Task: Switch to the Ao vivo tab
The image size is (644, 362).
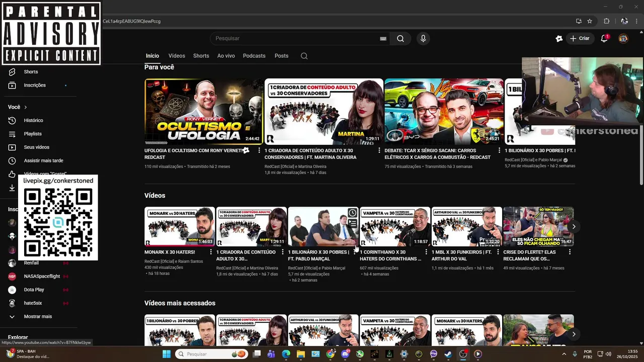Action: click(x=226, y=56)
